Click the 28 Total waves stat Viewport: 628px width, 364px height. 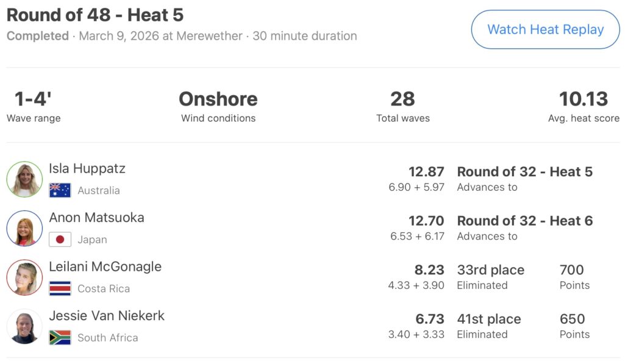[x=402, y=99]
